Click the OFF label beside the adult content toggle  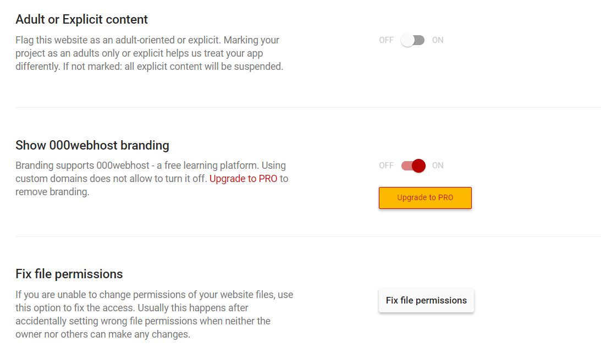tap(386, 40)
